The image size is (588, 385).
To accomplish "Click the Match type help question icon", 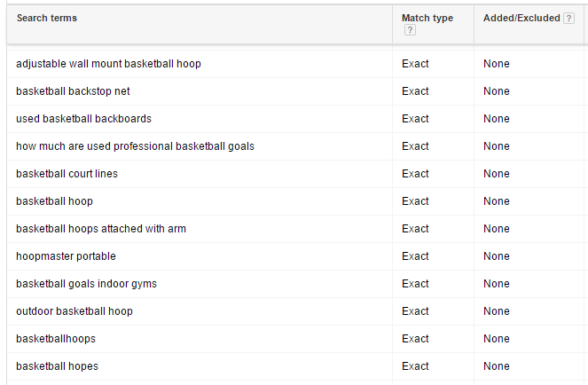I will pyautogui.click(x=410, y=30).
